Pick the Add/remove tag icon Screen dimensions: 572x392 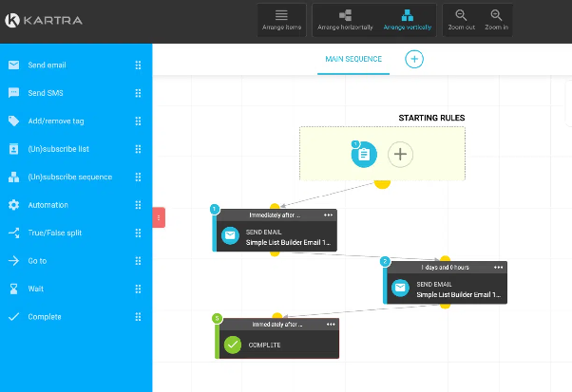[x=13, y=121]
